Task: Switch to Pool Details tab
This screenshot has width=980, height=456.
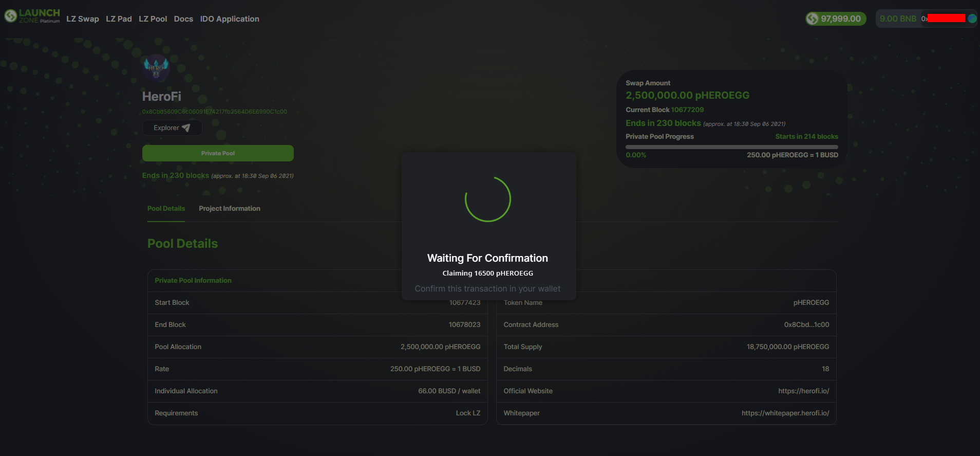Action: (166, 209)
